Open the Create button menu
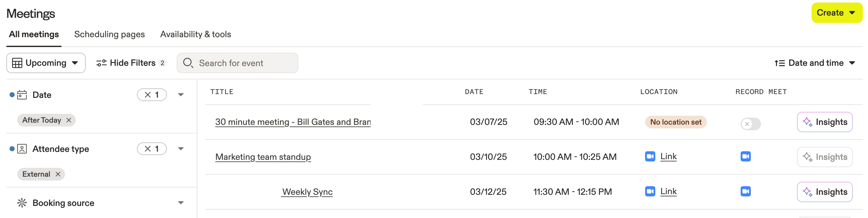The image size is (868, 218). click(836, 13)
